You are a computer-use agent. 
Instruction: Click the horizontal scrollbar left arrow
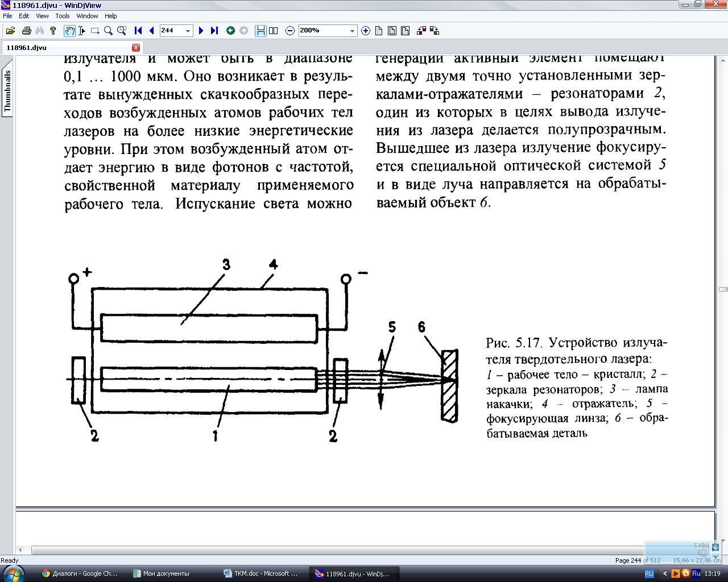click(20, 550)
